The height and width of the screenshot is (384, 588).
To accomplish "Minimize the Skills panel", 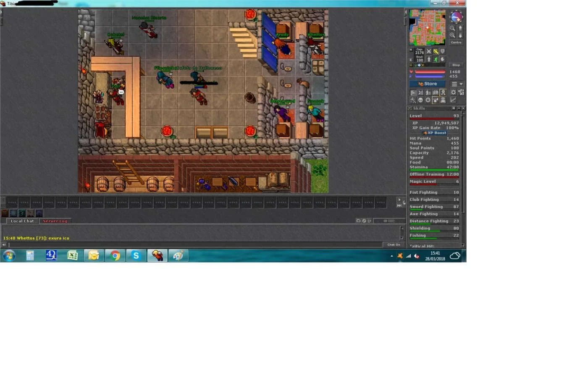I will coord(459,108).
